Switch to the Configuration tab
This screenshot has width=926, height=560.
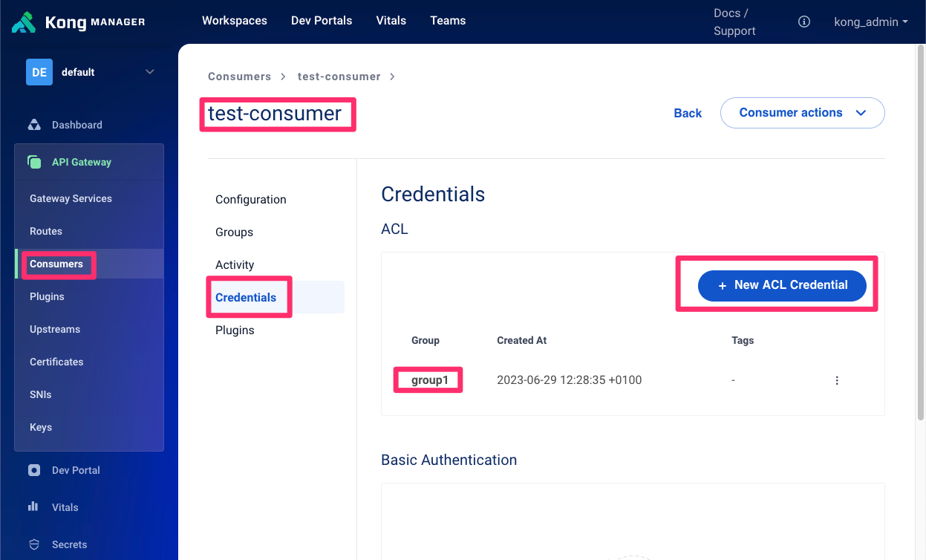[251, 199]
